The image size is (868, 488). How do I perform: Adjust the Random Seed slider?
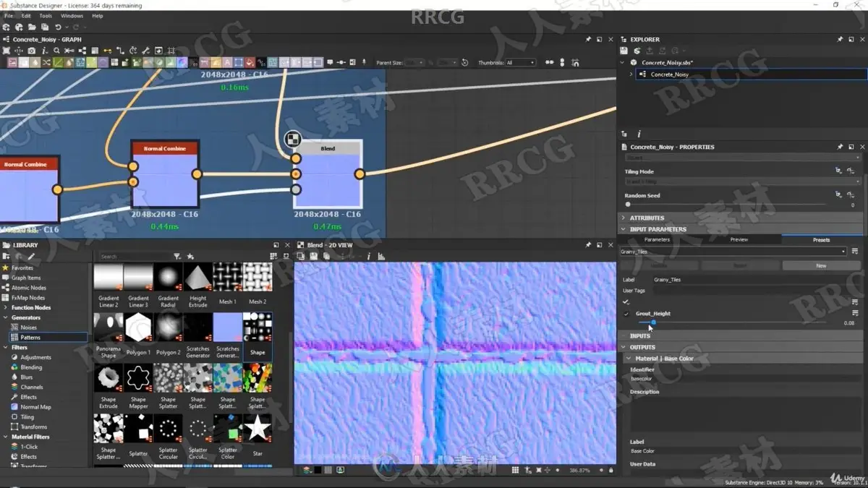(628, 205)
